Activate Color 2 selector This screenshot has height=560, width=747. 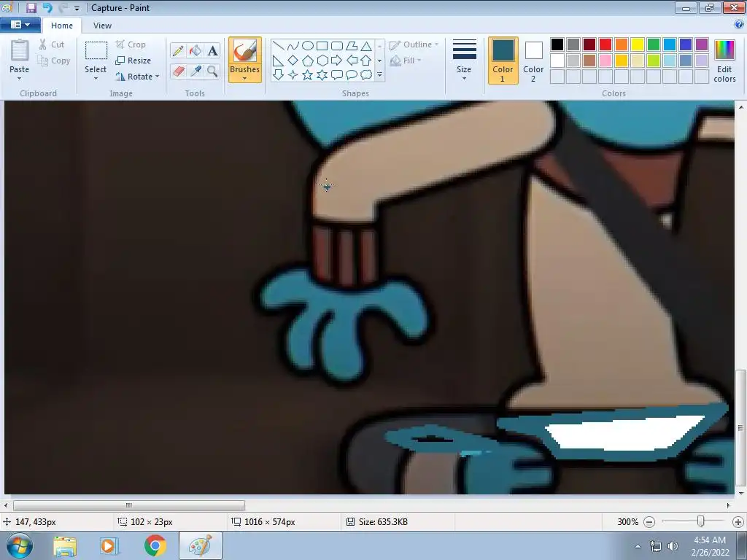coord(533,61)
